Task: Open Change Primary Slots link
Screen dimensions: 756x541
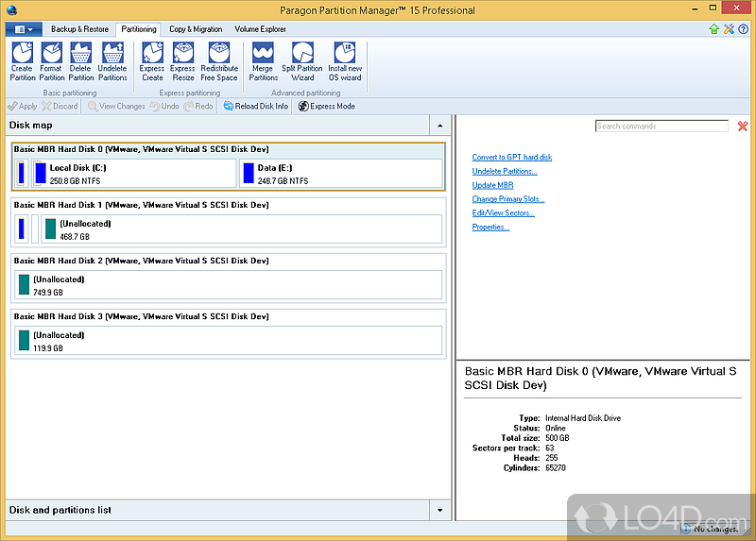Action: (508, 199)
